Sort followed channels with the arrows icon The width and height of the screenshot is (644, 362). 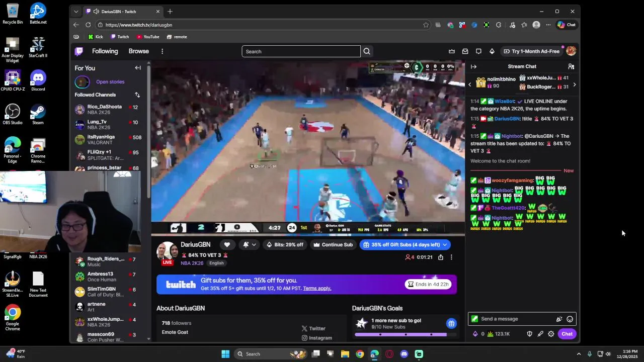pos(137,95)
